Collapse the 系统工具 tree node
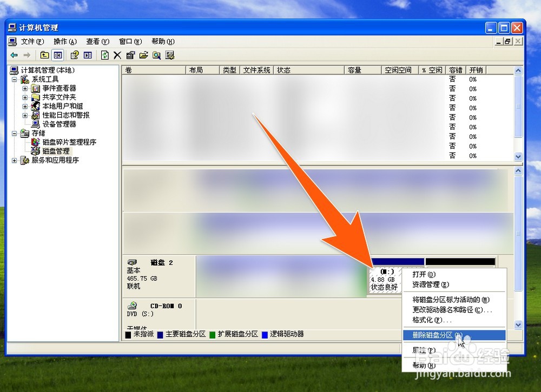The width and height of the screenshot is (541, 392). click(x=14, y=79)
